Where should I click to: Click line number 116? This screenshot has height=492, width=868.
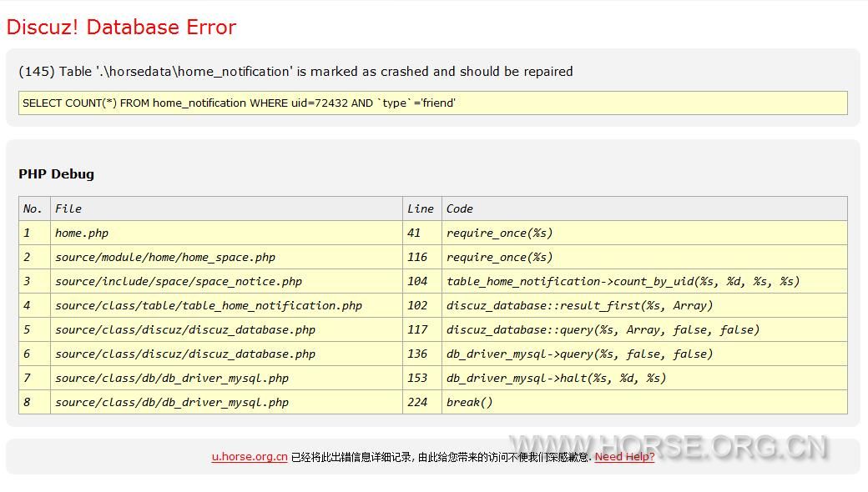click(422, 257)
